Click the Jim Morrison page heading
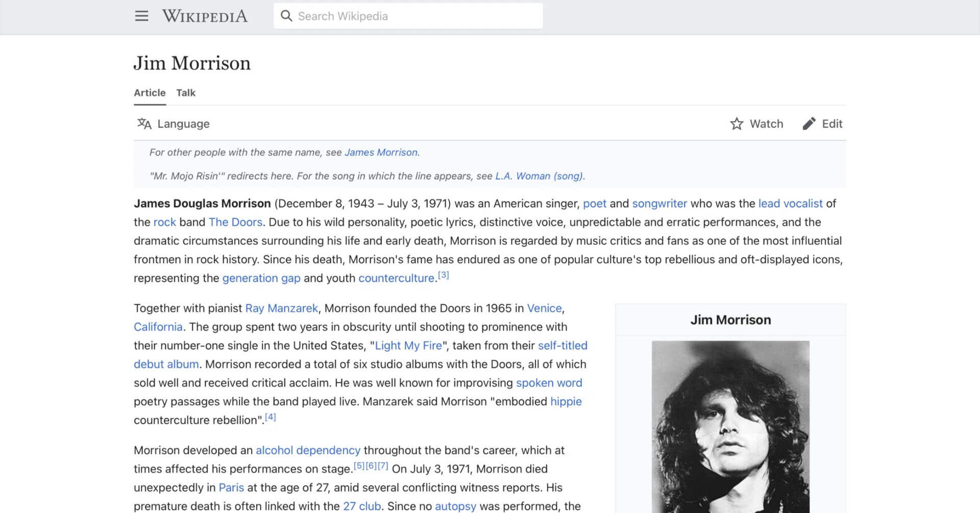Image resolution: width=980 pixels, height=513 pixels. (192, 63)
